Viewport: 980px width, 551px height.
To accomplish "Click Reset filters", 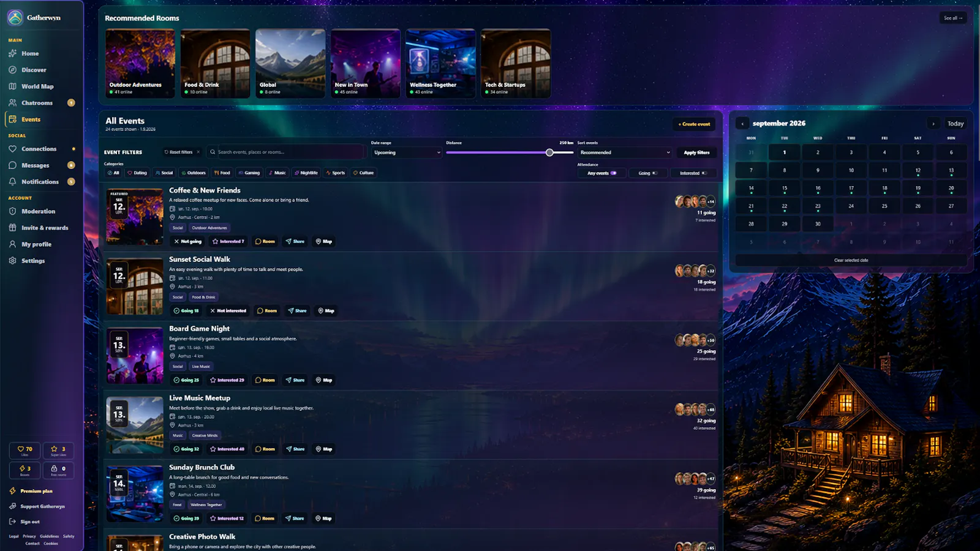I will (182, 152).
